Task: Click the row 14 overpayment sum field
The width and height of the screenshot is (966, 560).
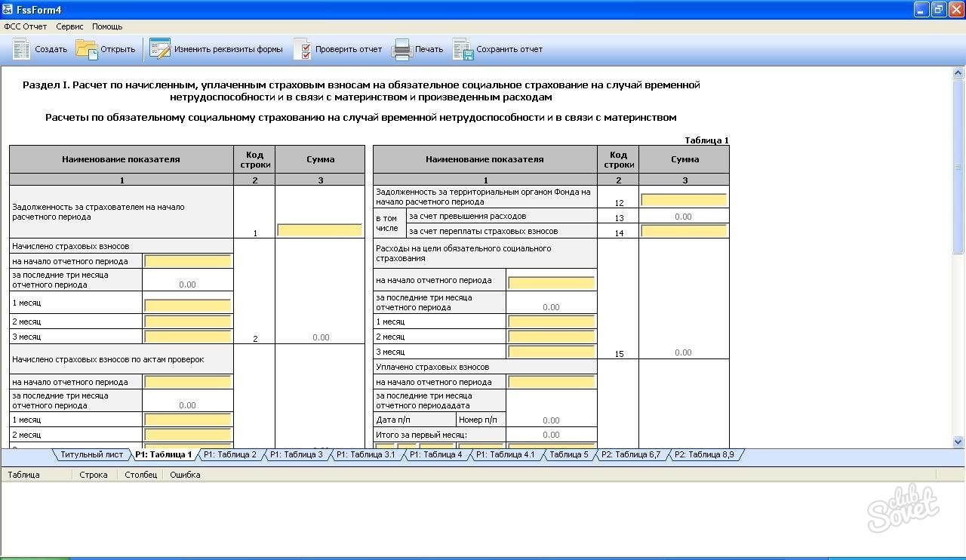Action: pyautogui.click(x=684, y=231)
